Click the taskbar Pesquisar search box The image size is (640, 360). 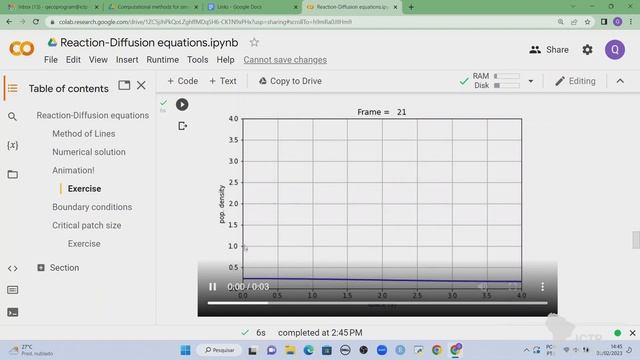coord(220,350)
